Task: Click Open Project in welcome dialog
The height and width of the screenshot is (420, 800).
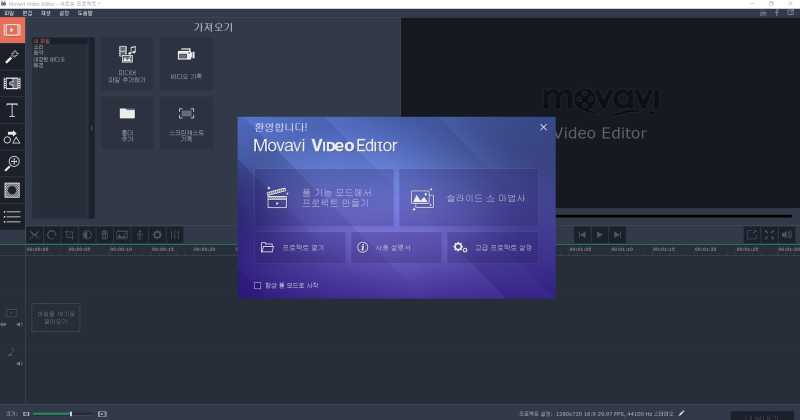Action: [300, 248]
